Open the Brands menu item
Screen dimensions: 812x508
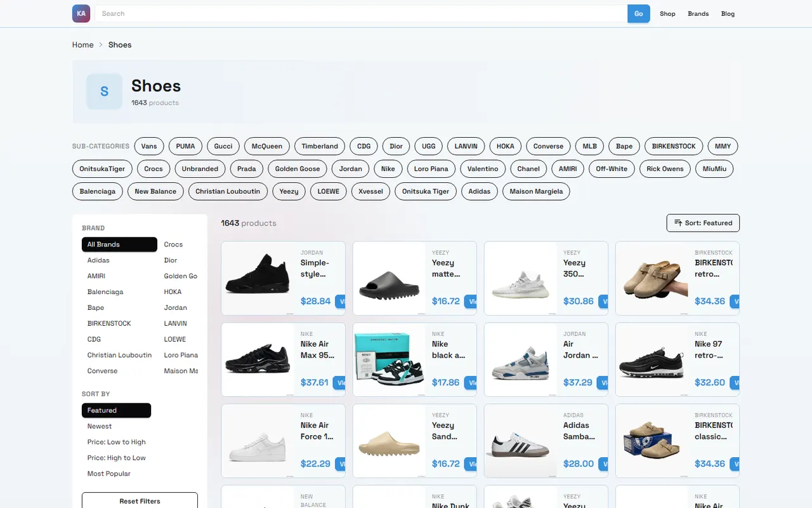[x=698, y=13]
